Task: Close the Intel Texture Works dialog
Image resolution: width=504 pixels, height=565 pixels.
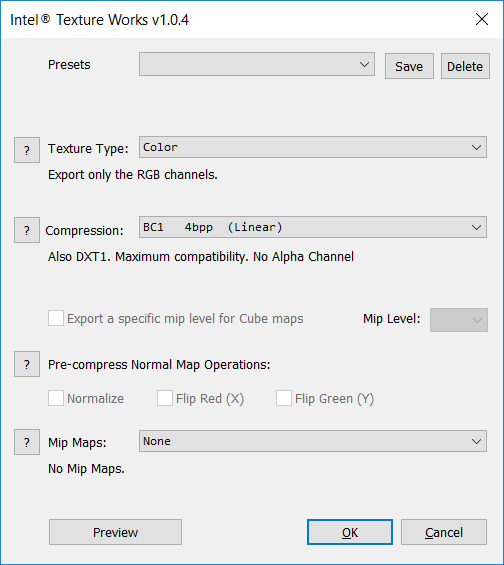Action: 482,19
